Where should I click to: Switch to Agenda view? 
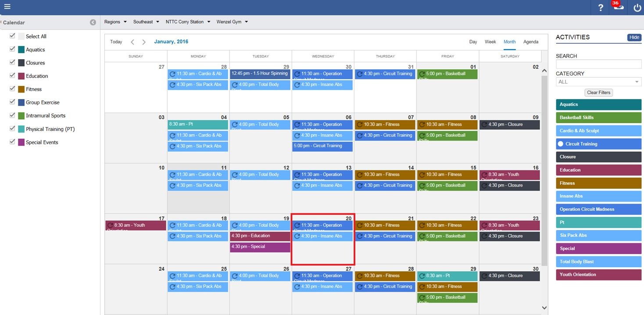[x=530, y=42]
